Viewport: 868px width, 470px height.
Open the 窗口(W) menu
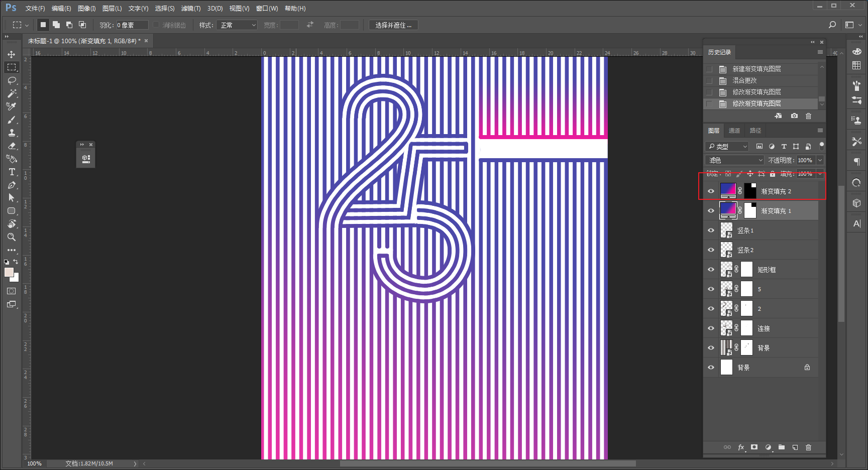pos(267,9)
